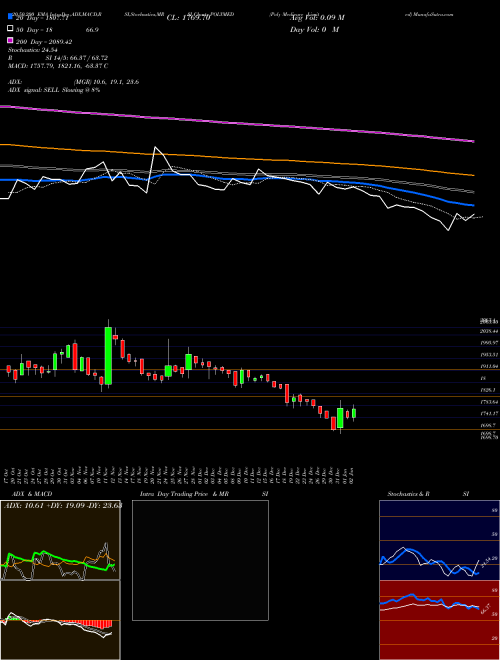The image size is (500, 660).
Task: Click the blue-background Stochastics chart panel
Action: point(439,540)
